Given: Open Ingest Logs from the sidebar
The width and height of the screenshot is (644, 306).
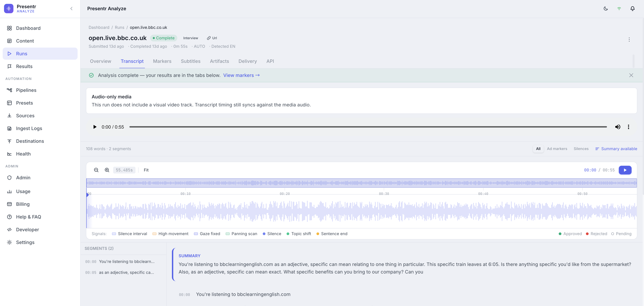Looking at the screenshot, I should point(29,128).
